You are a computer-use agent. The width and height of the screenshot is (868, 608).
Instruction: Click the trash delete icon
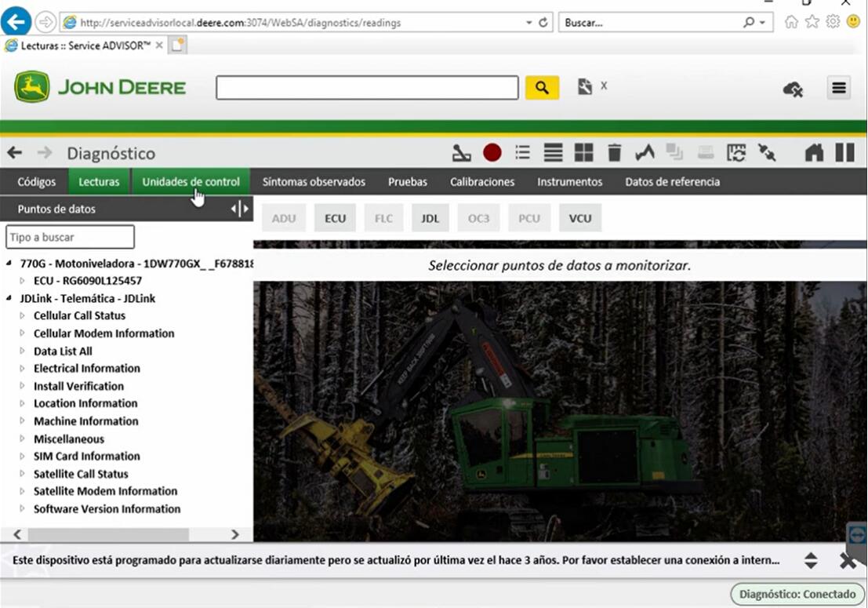pyautogui.click(x=615, y=152)
